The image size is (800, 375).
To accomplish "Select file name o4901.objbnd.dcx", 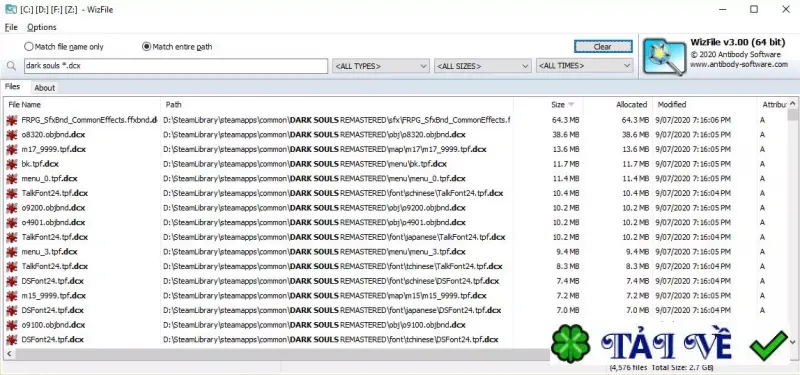I will 54,222.
